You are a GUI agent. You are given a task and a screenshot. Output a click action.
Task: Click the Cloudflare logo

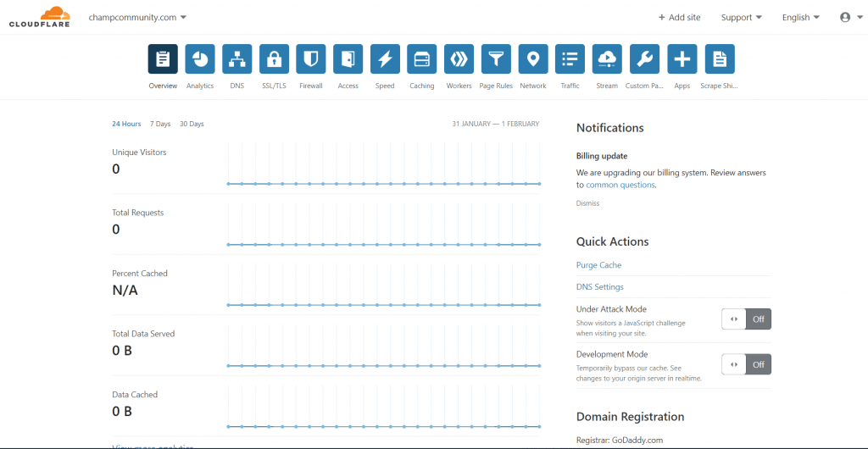pos(40,17)
